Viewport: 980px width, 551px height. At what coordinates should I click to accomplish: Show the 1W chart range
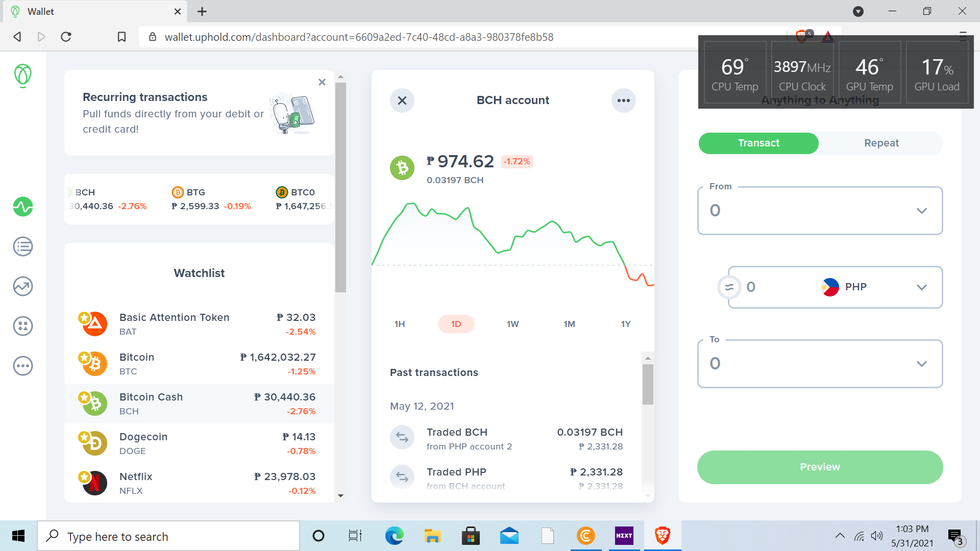tap(513, 324)
